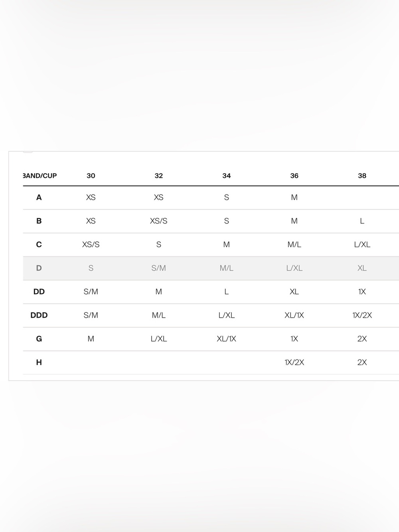
Task: Select the DDD cup row label
Action: pyautogui.click(x=39, y=315)
